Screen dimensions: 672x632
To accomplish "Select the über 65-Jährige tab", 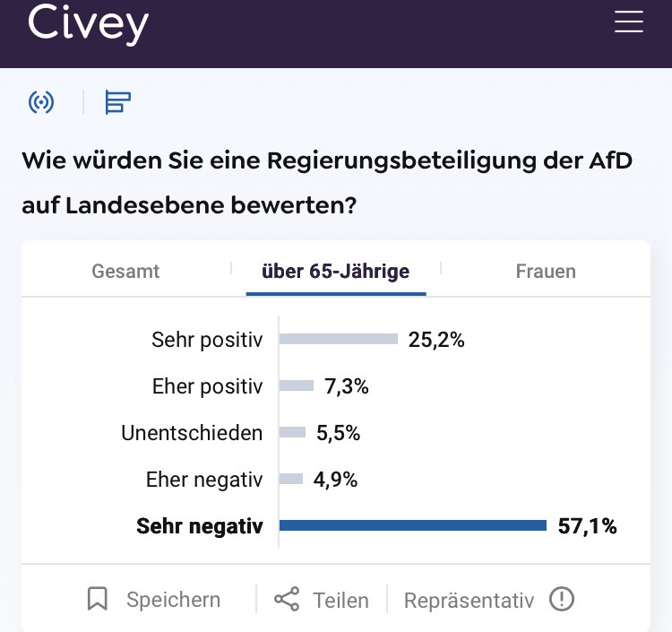I will pos(335,271).
